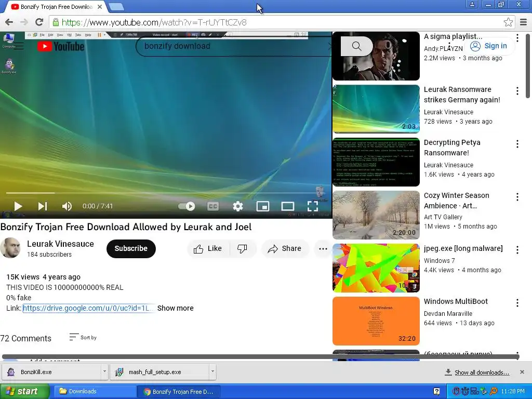Like the video
This screenshot has width=532, height=399.
point(208,249)
